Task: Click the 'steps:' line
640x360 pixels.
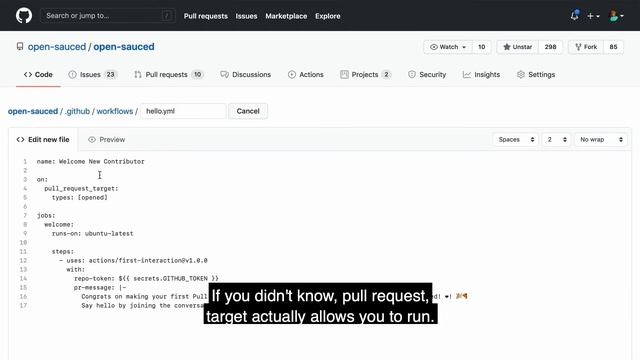Action: click(x=63, y=251)
